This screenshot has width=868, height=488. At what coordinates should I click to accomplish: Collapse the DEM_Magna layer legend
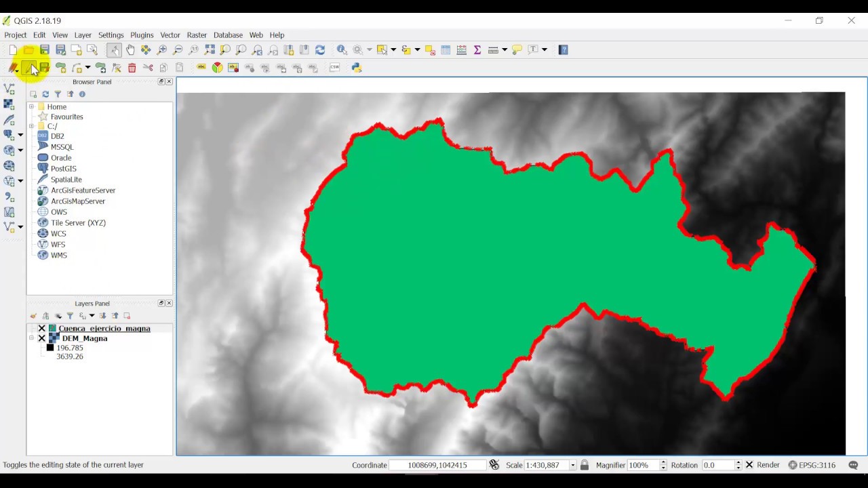(x=31, y=338)
